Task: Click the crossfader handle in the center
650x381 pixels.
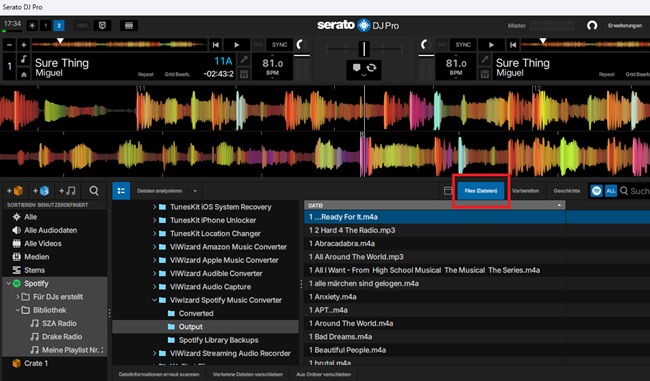Action: 364,49
